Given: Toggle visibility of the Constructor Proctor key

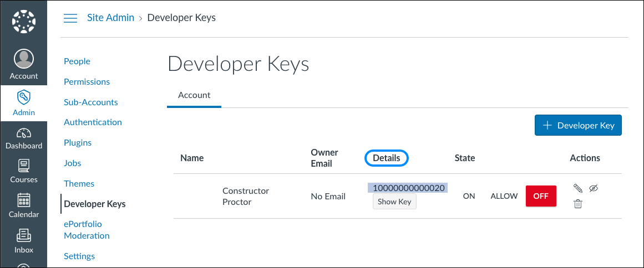Looking at the screenshot, I should pos(594,188).
